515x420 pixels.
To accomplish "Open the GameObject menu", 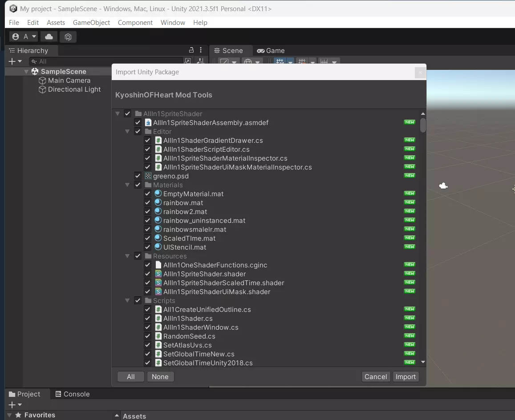I will pos(91,23).
